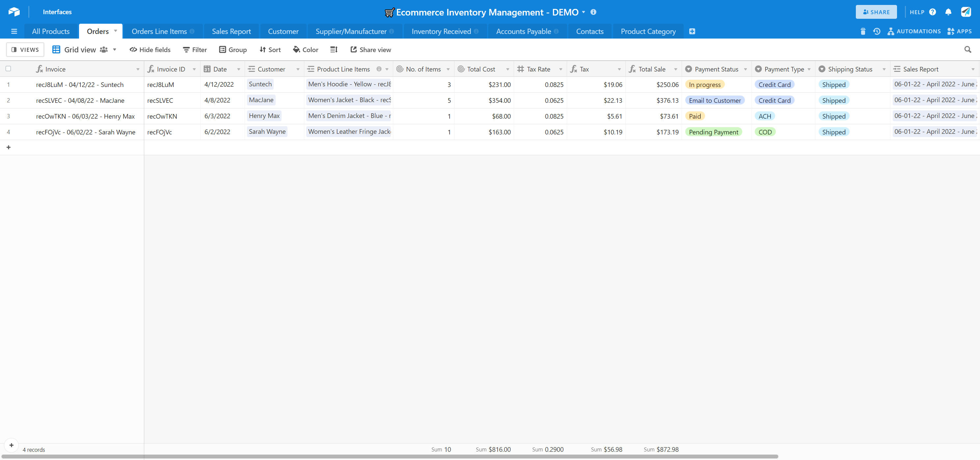The width and height of the screenshot is (980, 460).
Task: Open base snapshot history icon
Action: click(877, 31)
